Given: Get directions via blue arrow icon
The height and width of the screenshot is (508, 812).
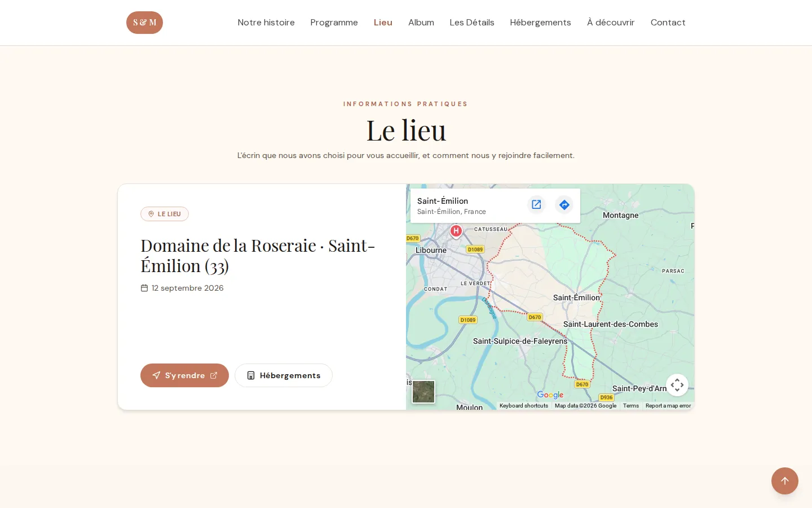Looking at the screenshot, I should tap(564, 204).
